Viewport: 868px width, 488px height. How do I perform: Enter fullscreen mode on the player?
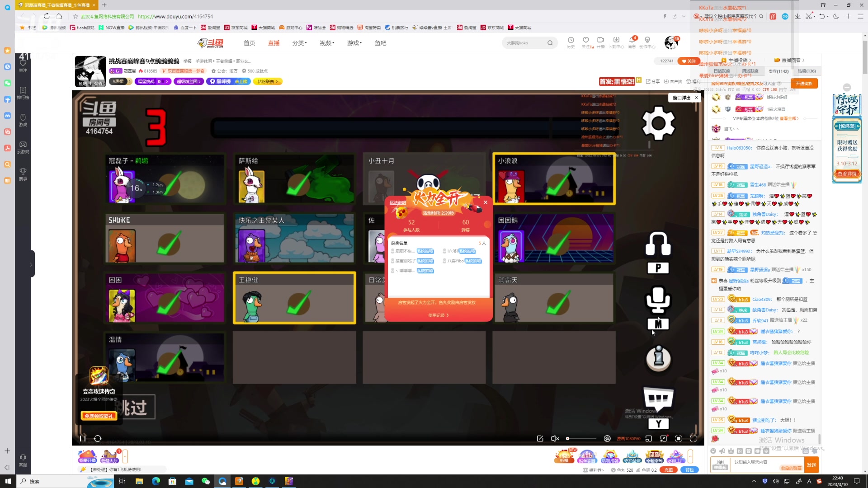(x=693, y=438)
